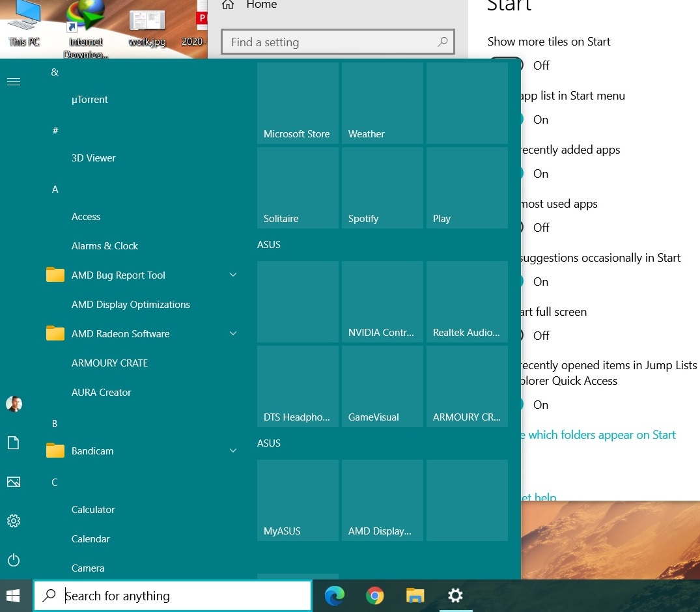Click the A letter header in app list
The image size is (700, 612).
(55, 189)
